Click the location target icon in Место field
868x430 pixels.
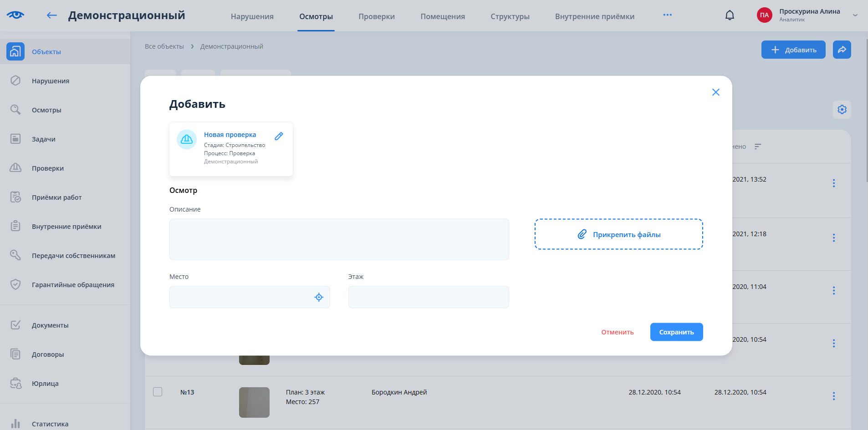(319, 297)
